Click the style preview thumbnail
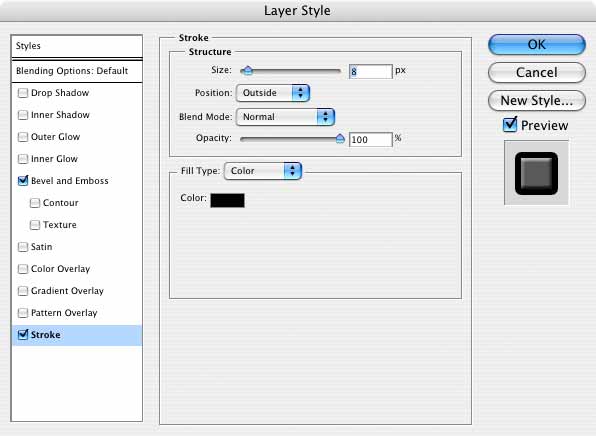 (x=536, y=173)
